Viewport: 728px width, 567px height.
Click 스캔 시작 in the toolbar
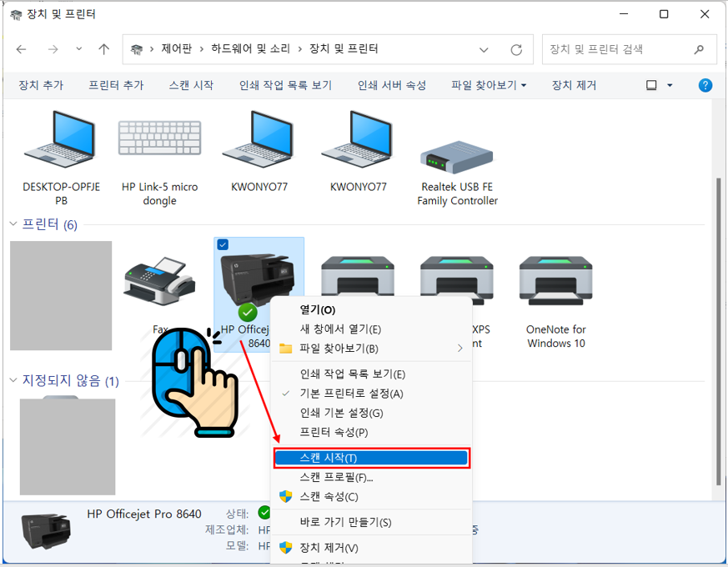(191, 85)
